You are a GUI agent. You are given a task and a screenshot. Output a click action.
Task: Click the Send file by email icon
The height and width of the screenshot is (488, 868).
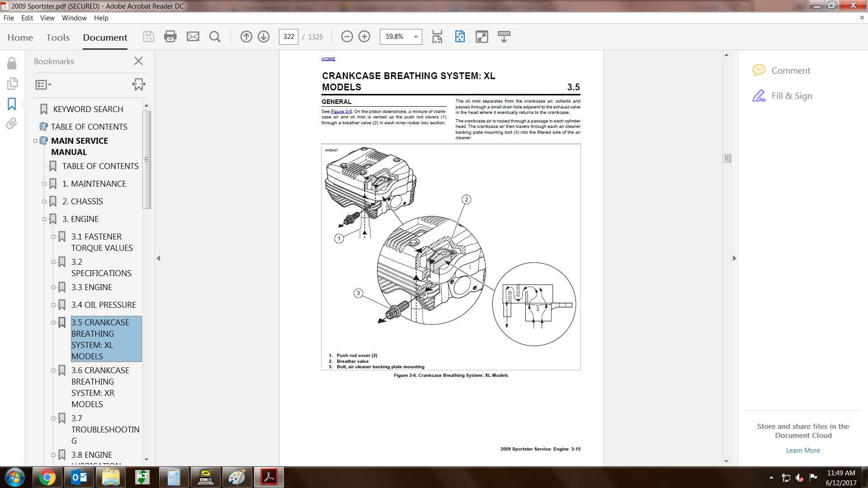tap(193, 37)
